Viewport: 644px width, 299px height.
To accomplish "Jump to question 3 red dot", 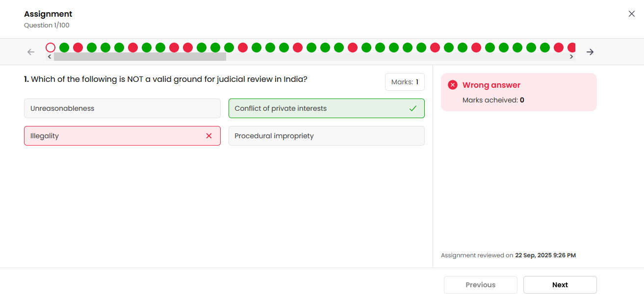I will (x=78, y=48).
